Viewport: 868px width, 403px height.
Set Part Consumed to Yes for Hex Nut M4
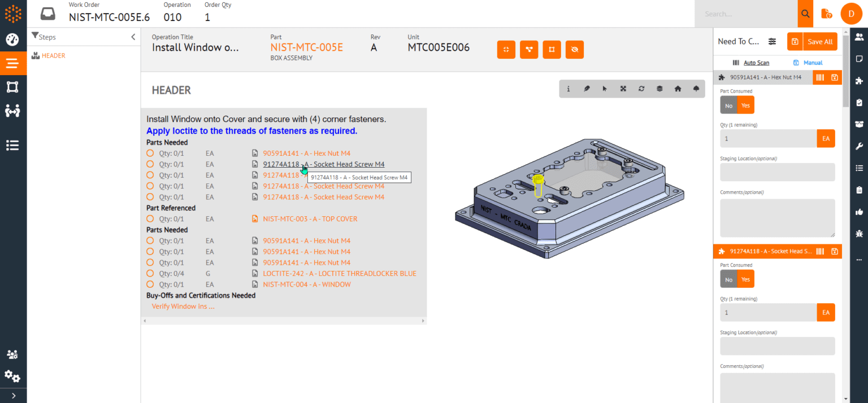[745, 104]
